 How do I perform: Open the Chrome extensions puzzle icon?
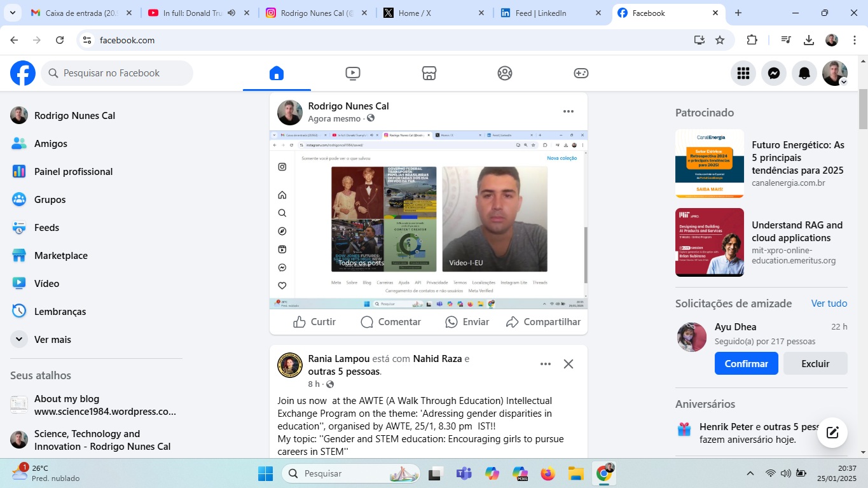pos(752,40)
